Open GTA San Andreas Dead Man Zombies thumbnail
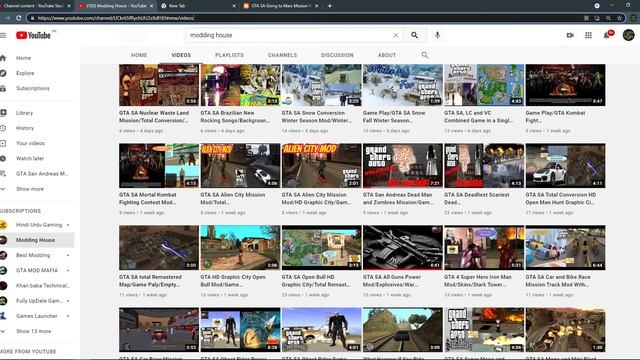640x360 pixels. pyautogui.click(x=403, y=166)
